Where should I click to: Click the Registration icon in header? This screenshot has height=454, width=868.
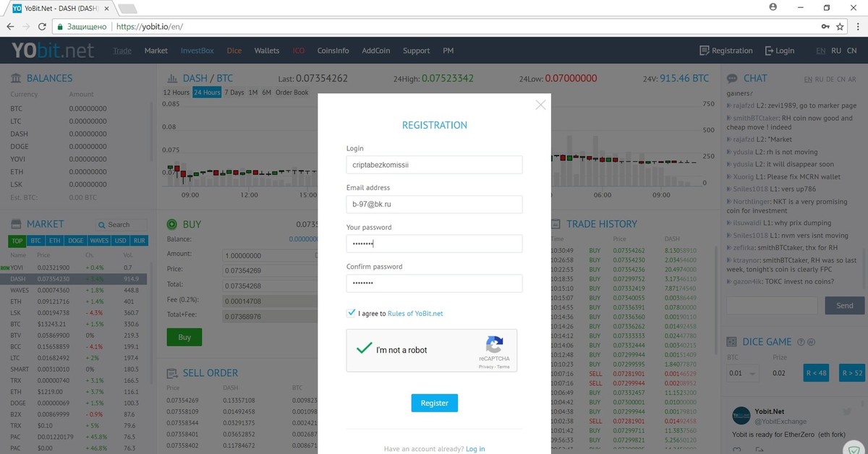tap(705, 51)
